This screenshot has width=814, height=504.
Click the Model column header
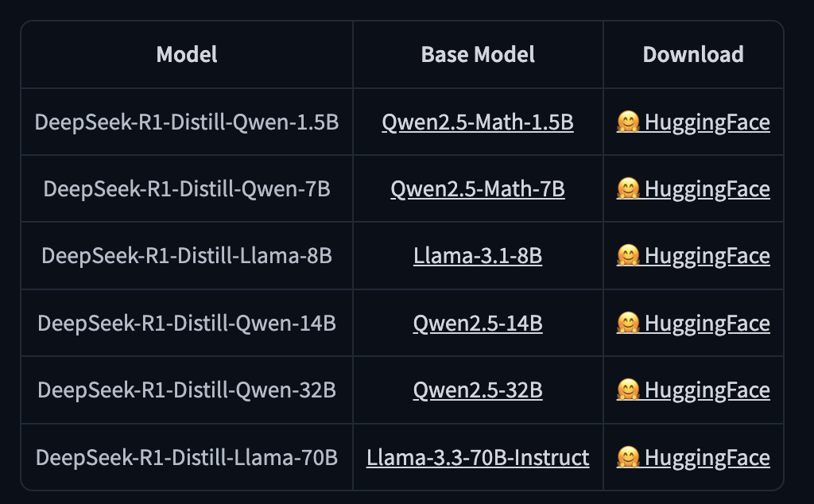click(x=187, y=54)
